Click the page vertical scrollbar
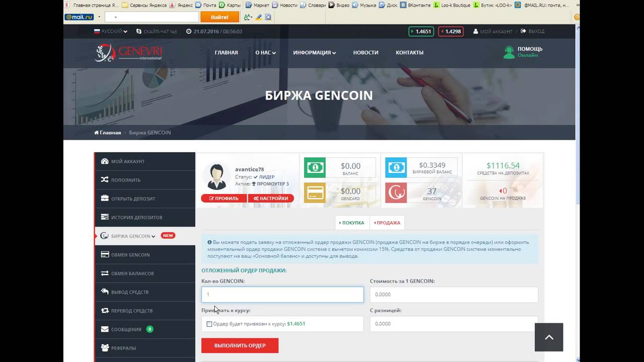This screenshot has height=362, width=644. click(x=577, y=193)
